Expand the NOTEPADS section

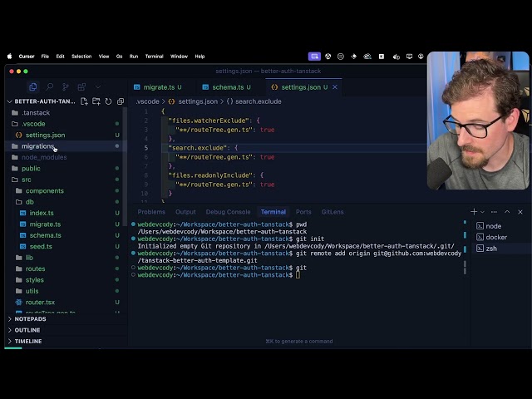click(66, 319)
